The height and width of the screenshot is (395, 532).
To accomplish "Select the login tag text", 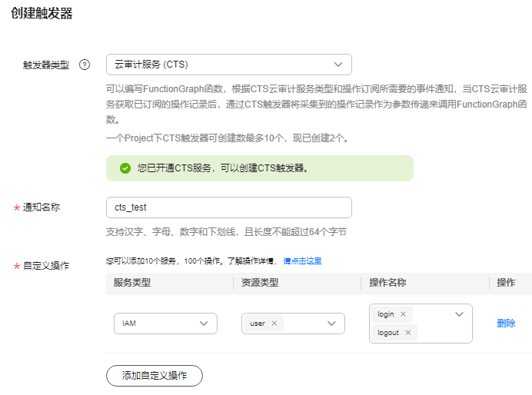I will 386,314.
